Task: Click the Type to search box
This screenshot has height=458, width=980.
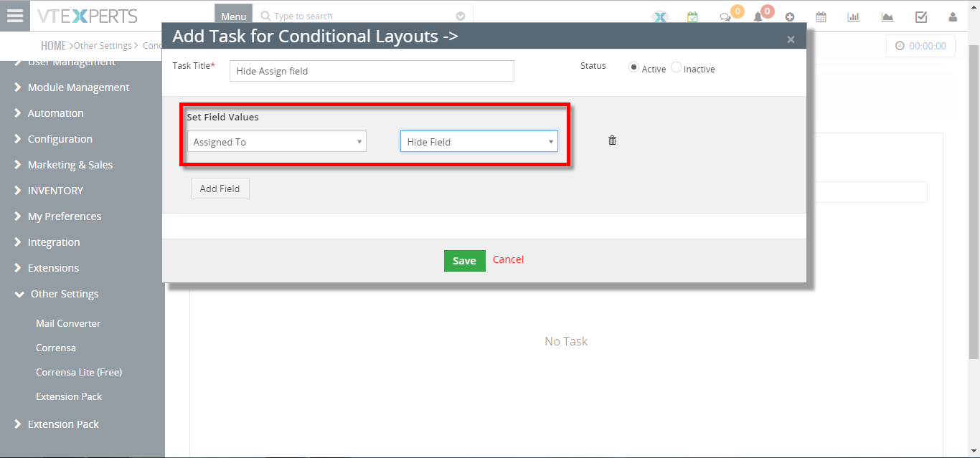Action: click(364, 16)
